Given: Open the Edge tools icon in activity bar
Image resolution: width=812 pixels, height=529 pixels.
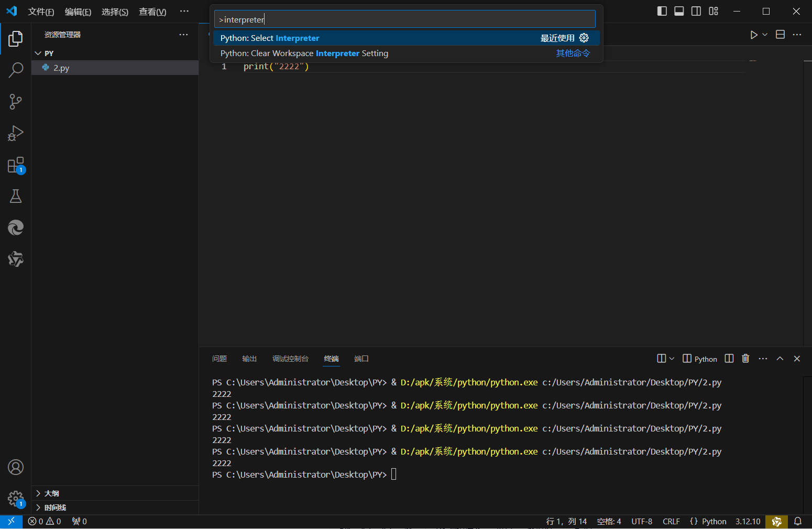Looking at the screenshot, I should coord(16,228).
